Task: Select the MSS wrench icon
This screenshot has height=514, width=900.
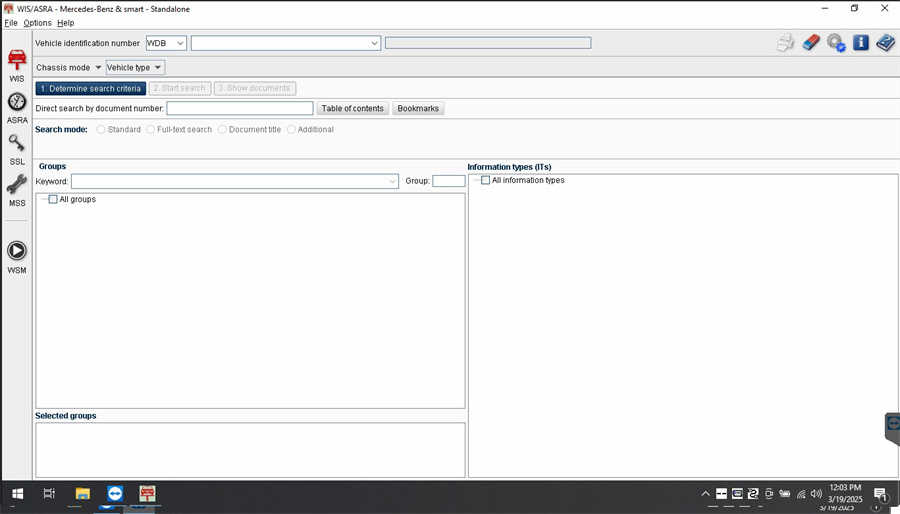Action: 17,186
